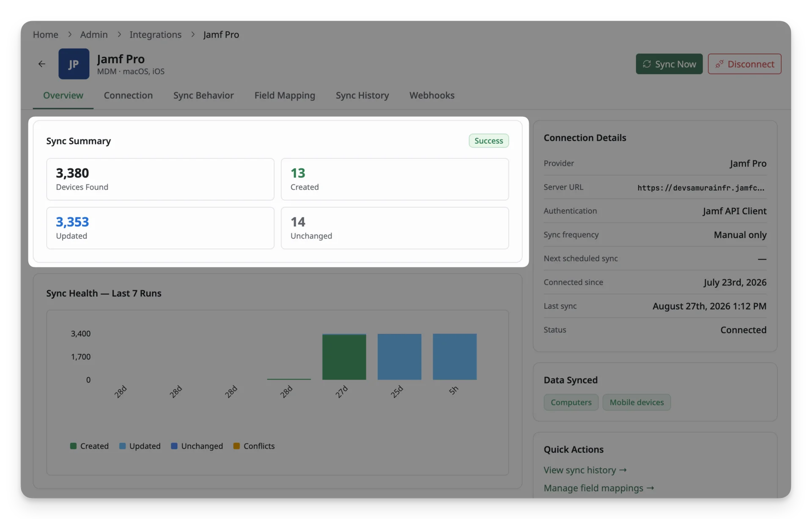
Task: Click the back arrow icon beside Jamf Pro
Action: [x=41, y=64]
